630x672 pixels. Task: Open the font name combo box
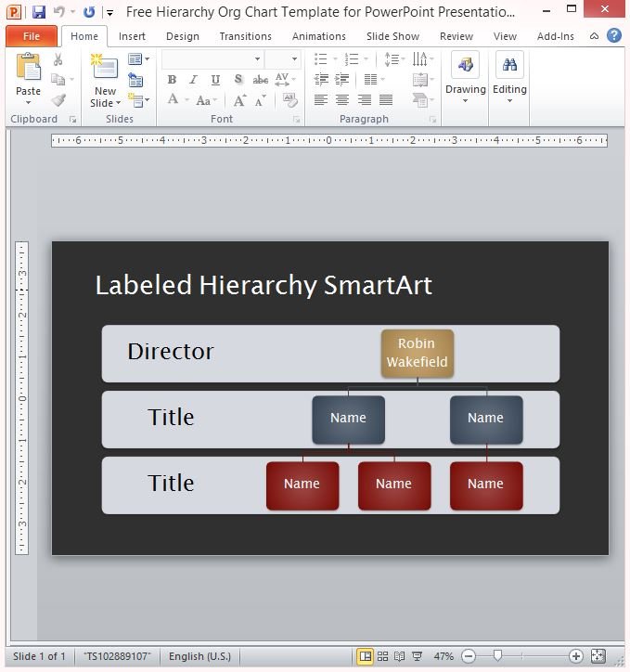point(212,59)
